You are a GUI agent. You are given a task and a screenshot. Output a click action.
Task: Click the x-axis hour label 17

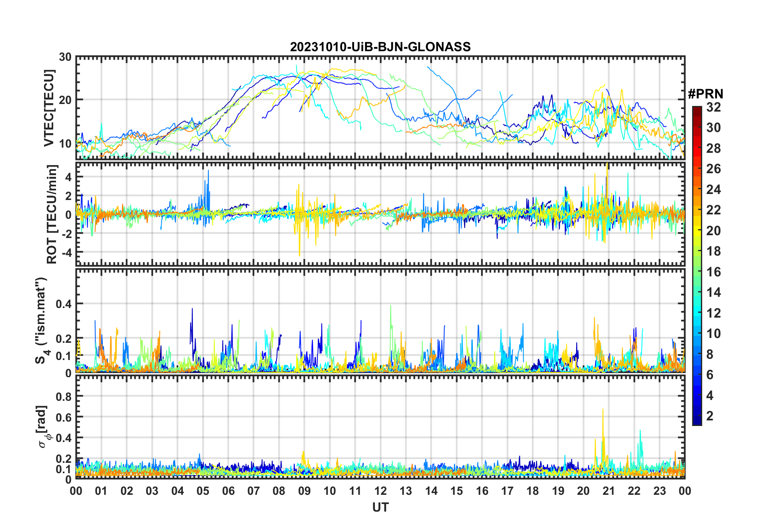click(x=507, y=491)
